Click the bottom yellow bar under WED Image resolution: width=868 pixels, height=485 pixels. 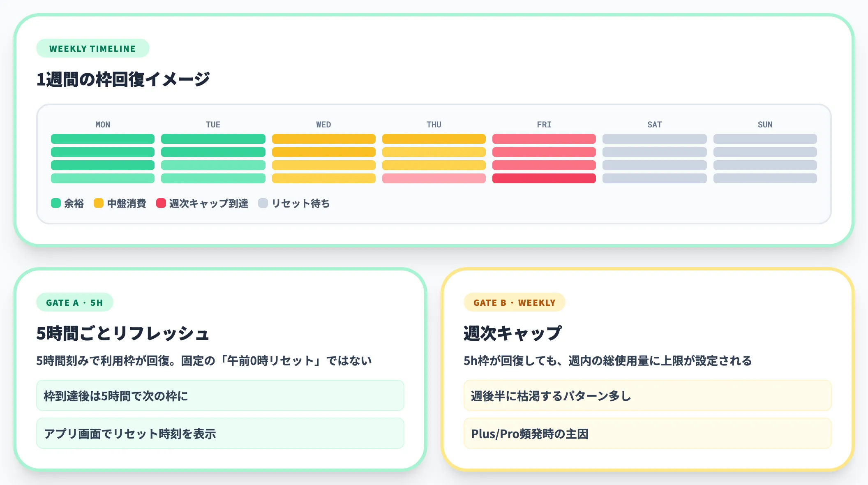coord(324,178)
